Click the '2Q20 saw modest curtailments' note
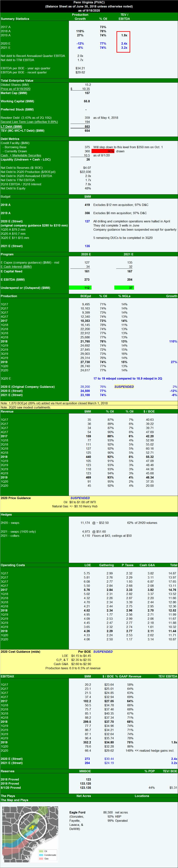178x868 pixels. tap(26, 407)
